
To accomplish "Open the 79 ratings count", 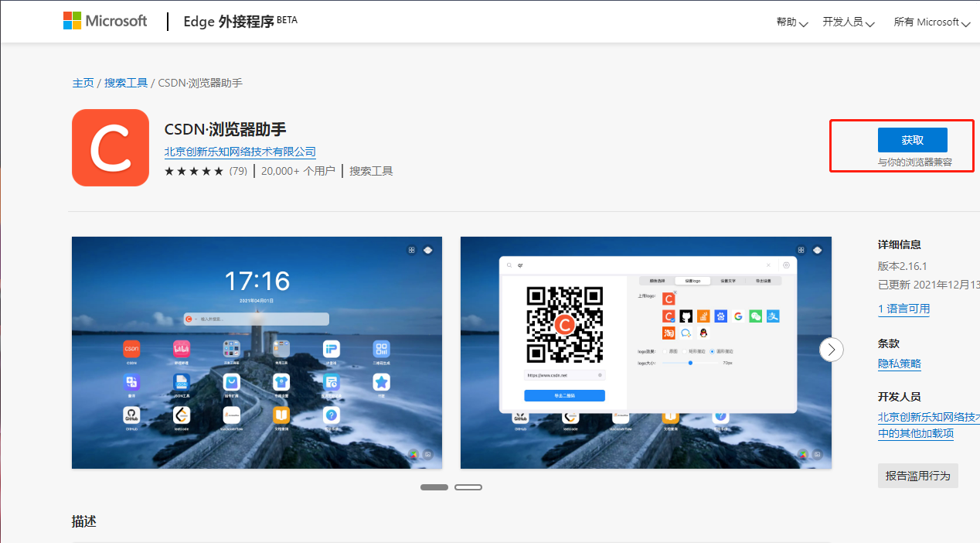I will click(238, 171).
